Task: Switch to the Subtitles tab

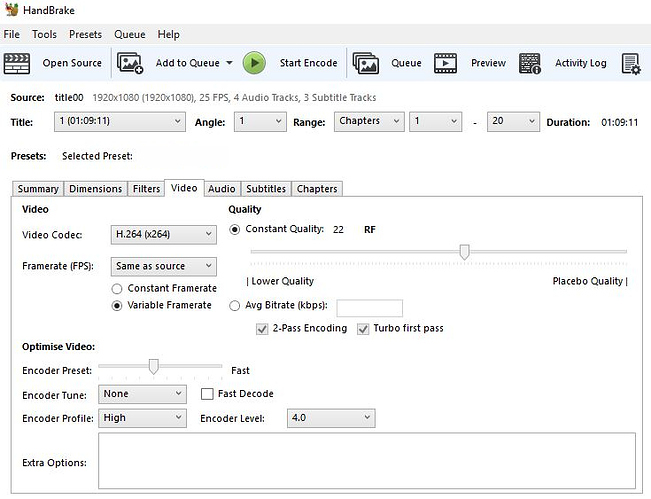Action: coord(266,189)
